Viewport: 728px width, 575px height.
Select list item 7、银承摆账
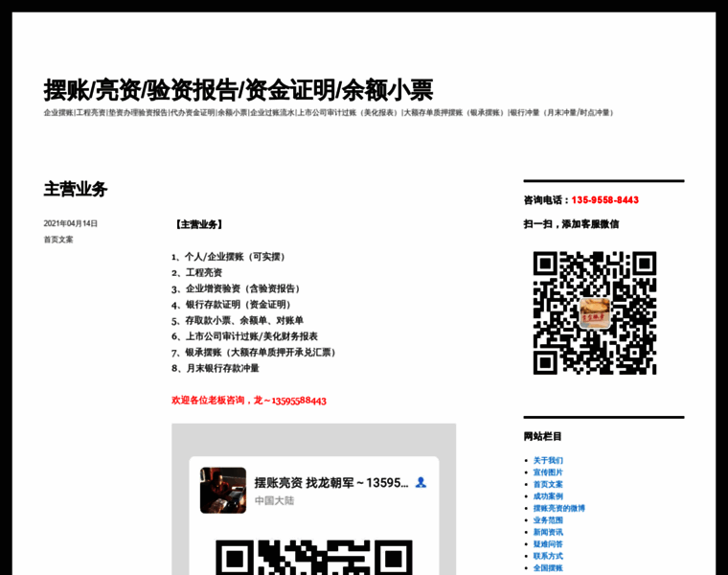(254, 353)
